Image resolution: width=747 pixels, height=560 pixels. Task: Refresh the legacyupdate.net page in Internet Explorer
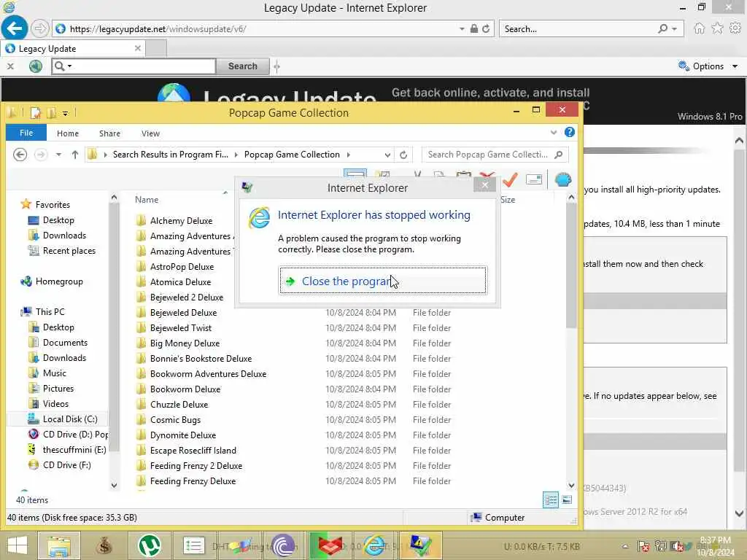(x=486, y=28)
